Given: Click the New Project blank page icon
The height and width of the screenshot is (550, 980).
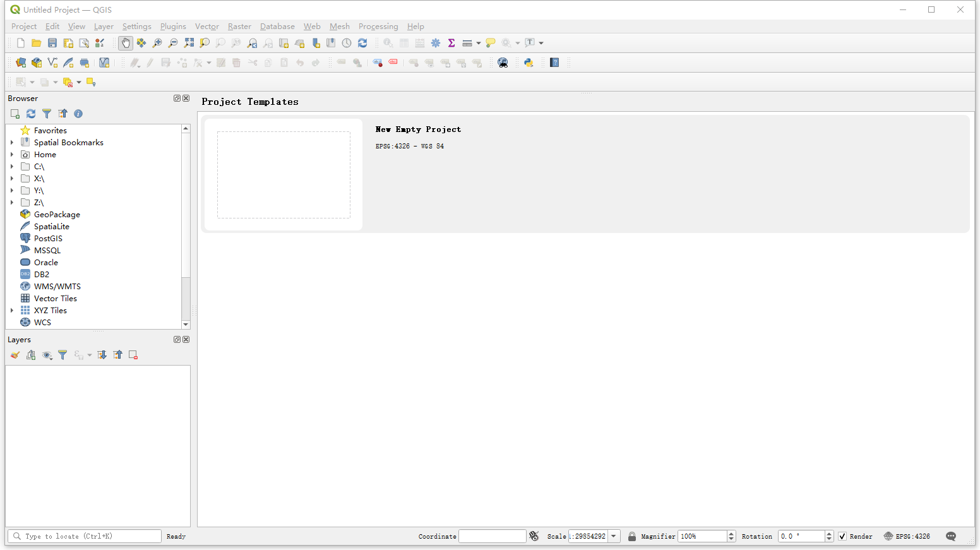Looking at the screenshot, I should coord(21,43).
